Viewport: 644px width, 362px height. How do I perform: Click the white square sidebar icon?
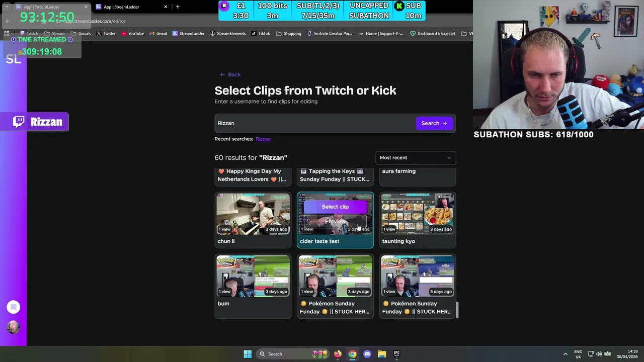[x=13, y=307]
